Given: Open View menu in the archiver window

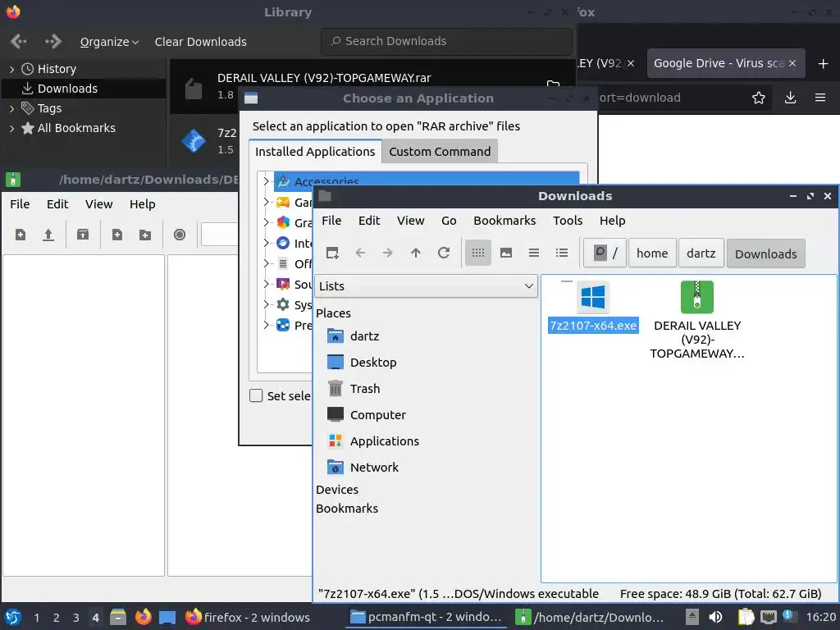Looking at the screenshot, I should [98, 204].
